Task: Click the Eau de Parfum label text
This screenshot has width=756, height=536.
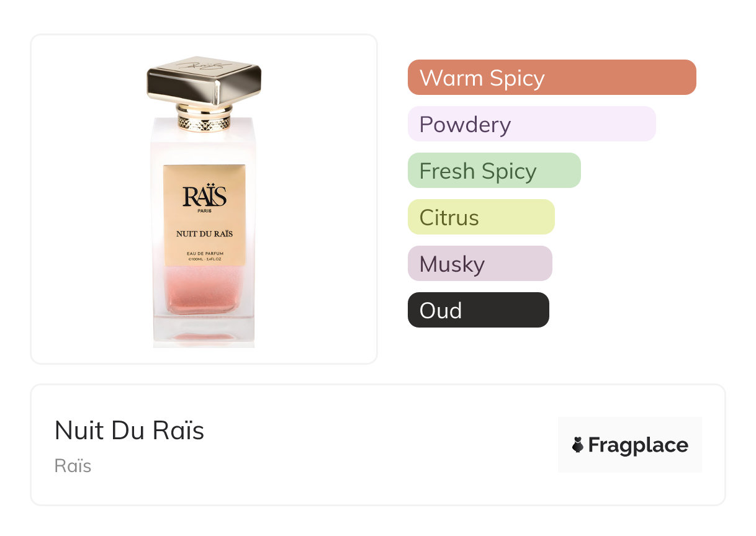Action: click(x=204, y=252)
